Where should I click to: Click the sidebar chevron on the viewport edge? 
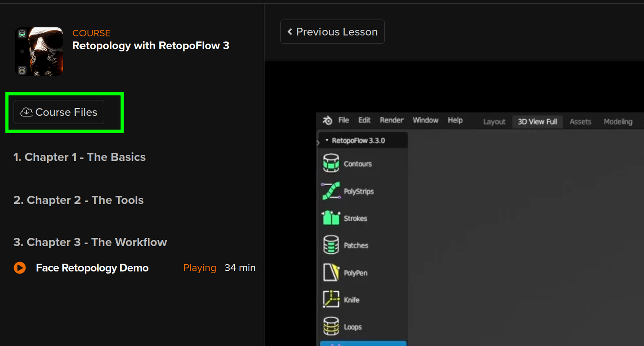pyautogui.click(x=317, y=143)
